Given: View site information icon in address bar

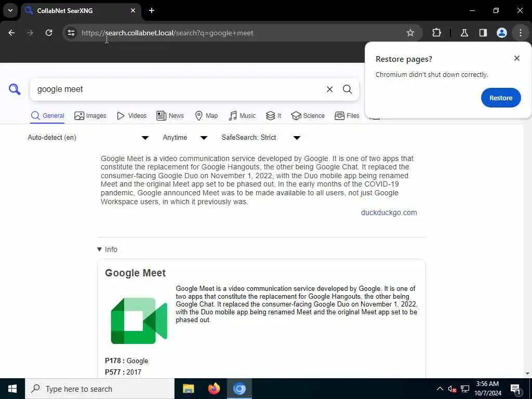Looking at the screenshot, I should tap(71, 33).
